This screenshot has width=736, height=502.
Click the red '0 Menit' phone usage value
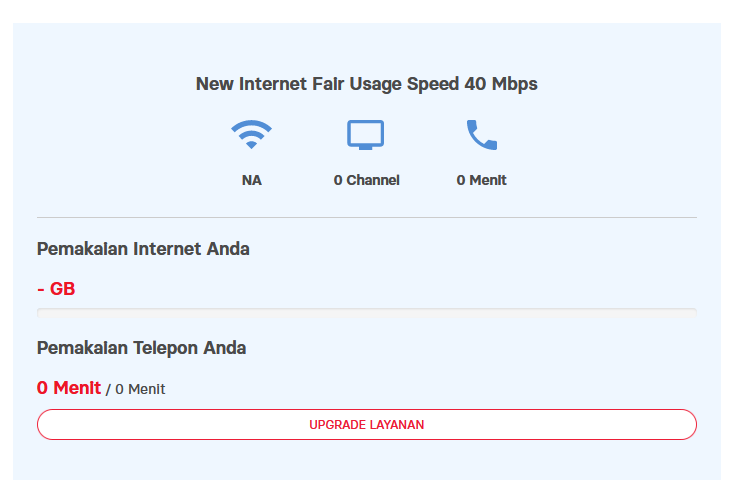click(69, 388)
